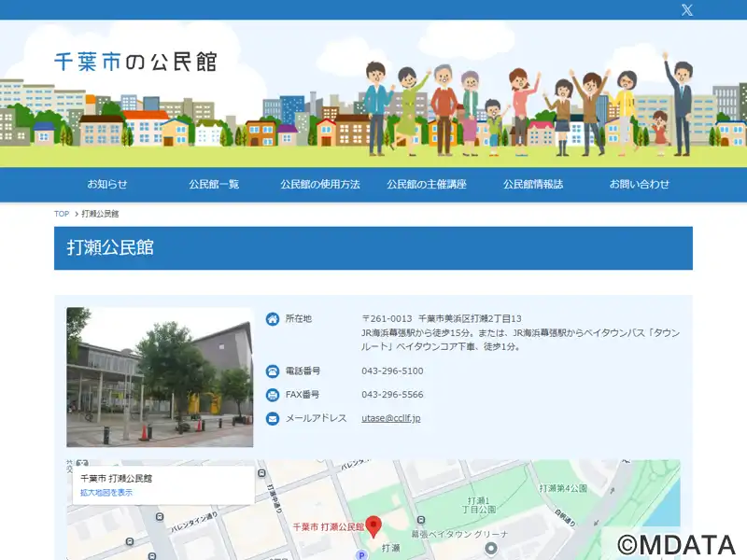Click the TOP breadcrumb link
This screenshot has height=560, width=747.
coord(62,214)
